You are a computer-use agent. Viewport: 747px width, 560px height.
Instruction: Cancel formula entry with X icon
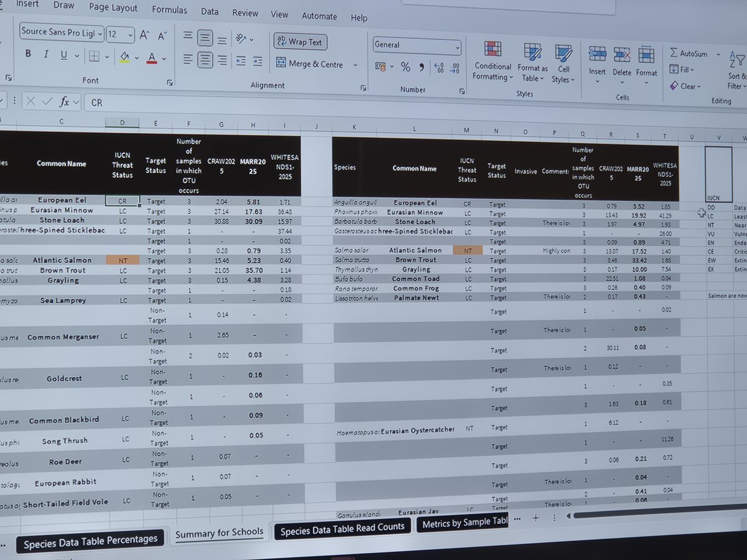click(x=30, y=100)
